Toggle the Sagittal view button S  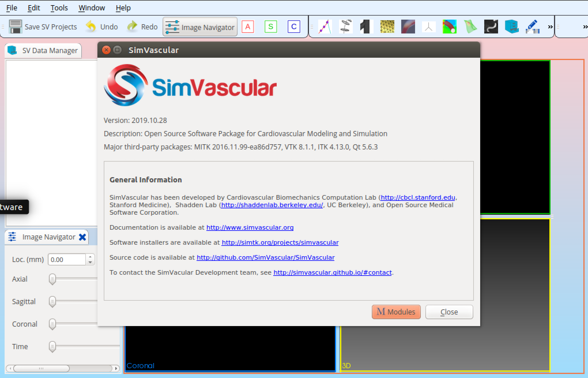[271, 27]
